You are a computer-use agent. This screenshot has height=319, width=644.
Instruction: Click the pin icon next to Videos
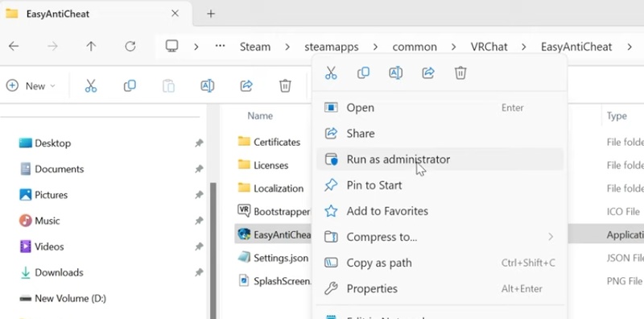coord(199,246)
